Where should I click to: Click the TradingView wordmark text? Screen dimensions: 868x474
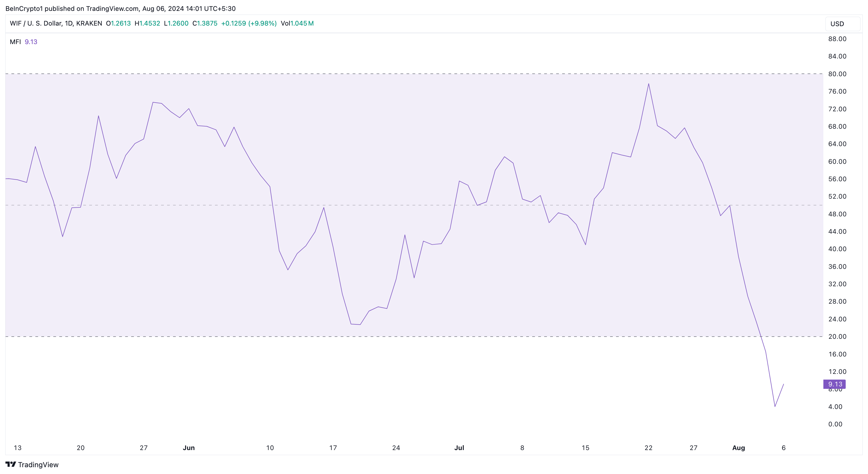click(x=38, y=464)
